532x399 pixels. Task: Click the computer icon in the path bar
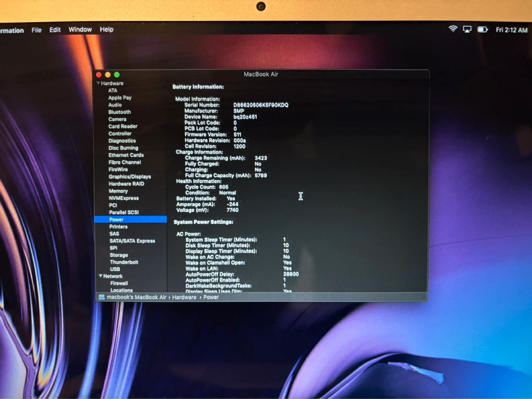pos(102,297)
